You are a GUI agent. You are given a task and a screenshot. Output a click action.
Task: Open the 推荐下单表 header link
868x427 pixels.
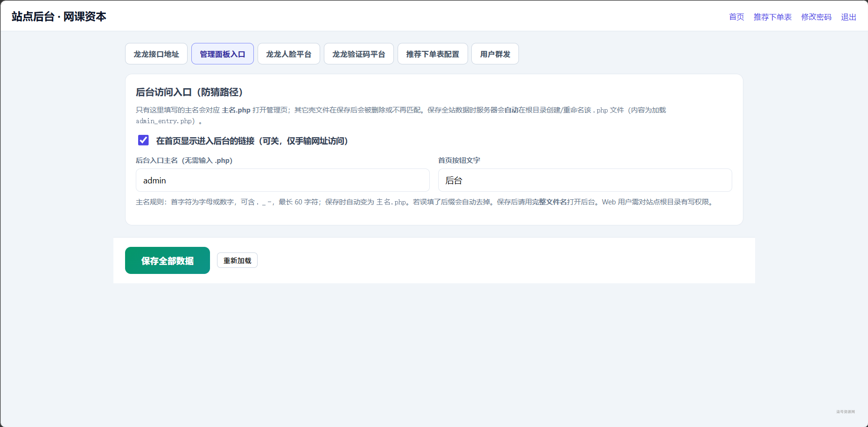tap(772, 17)
